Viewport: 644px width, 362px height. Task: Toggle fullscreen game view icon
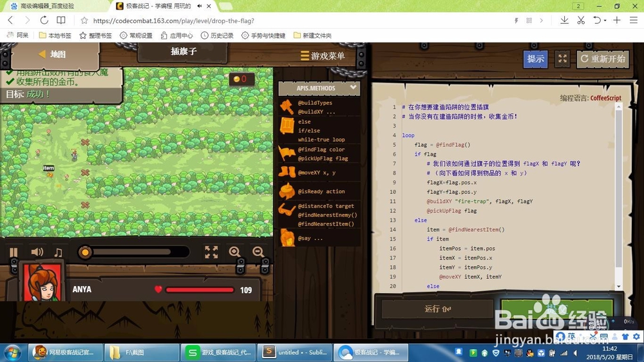(x=211, y=252)
